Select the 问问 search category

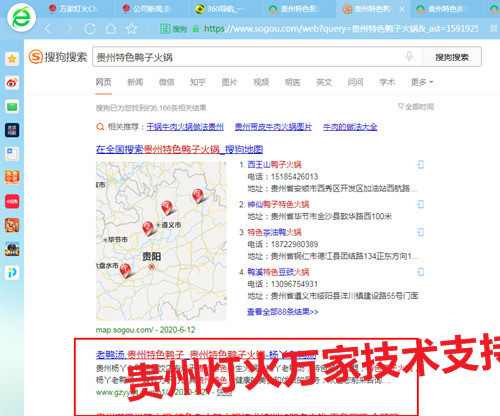tap(355, 82)
